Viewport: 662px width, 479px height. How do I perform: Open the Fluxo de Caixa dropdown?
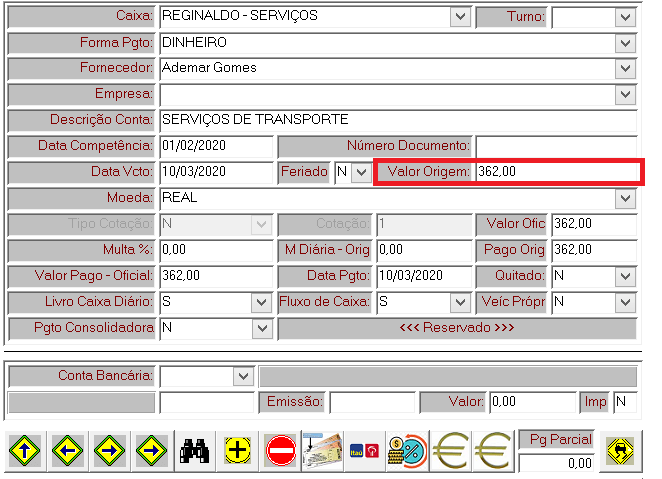pos(460,302)
